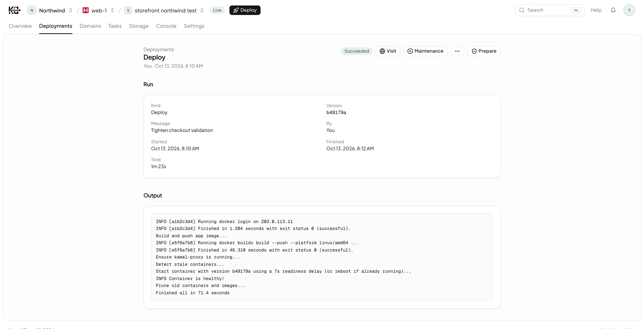The height and width of the screenshot is (329, 644).
Task: Click the Visit button with globe icon
Action: click(388, 51)
